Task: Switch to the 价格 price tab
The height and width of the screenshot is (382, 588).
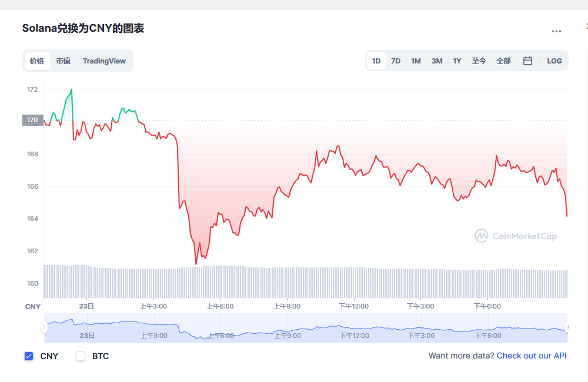Action: [36, 61]
